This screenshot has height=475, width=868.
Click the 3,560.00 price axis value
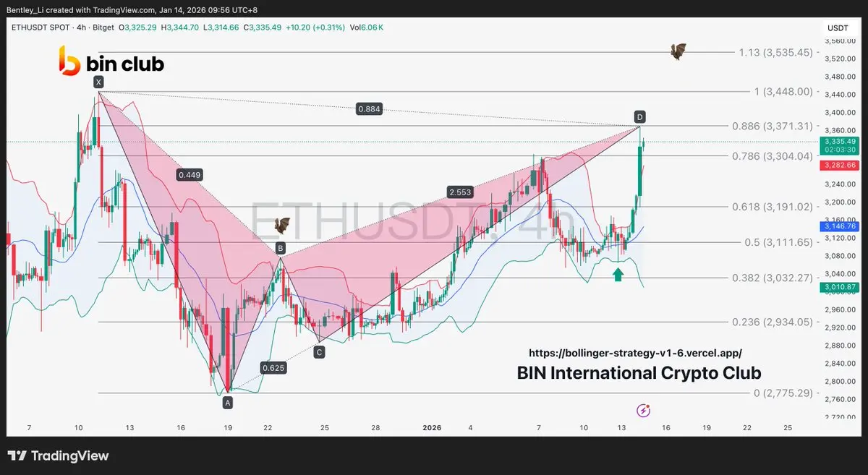(x=840, y=41)
